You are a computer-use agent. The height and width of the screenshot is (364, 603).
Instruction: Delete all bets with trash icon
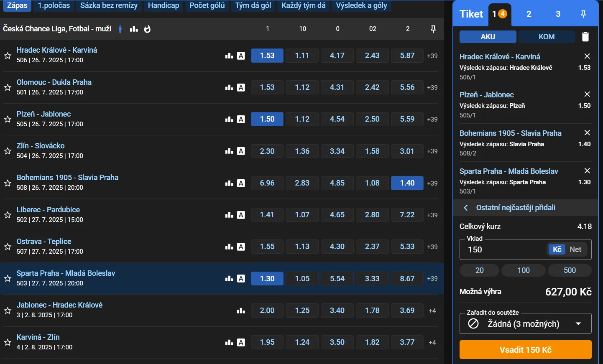coord(585,37)
